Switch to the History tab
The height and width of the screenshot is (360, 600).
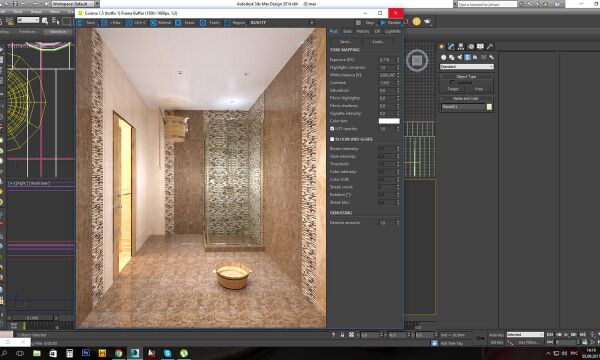tap(363, 31)
